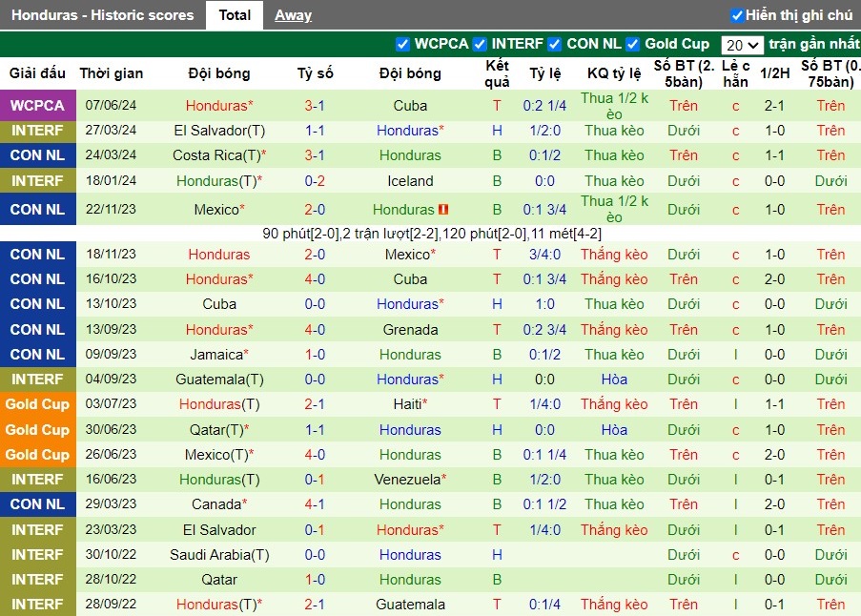
Task: Uncheck the WCPCA filter checkbox
Action: coord(402,44)
